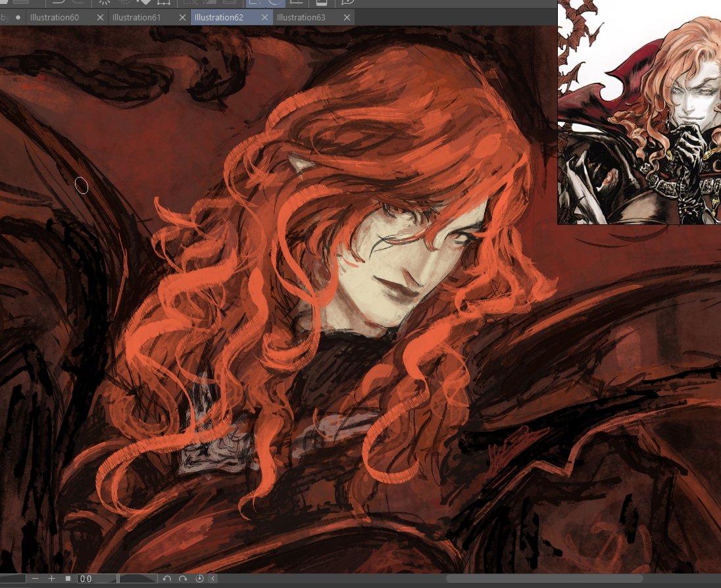The image size is (721, 588).
Task: Click the scroll-left arrow in the bottom bar
Action: pyautogui.click(x=213, y=578)
